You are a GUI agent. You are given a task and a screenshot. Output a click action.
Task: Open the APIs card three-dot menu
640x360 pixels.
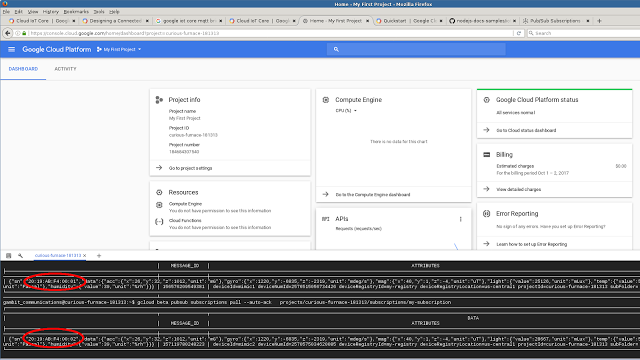(x=460, y=219)
